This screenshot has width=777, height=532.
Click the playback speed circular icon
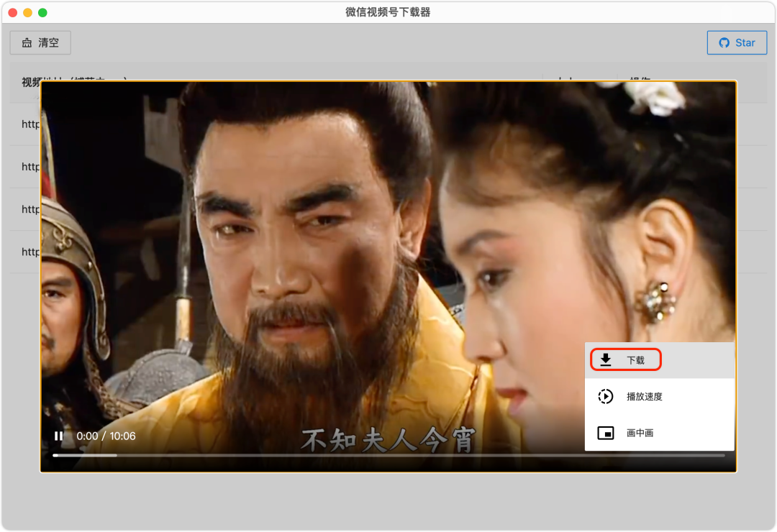[x=606, y=396]
